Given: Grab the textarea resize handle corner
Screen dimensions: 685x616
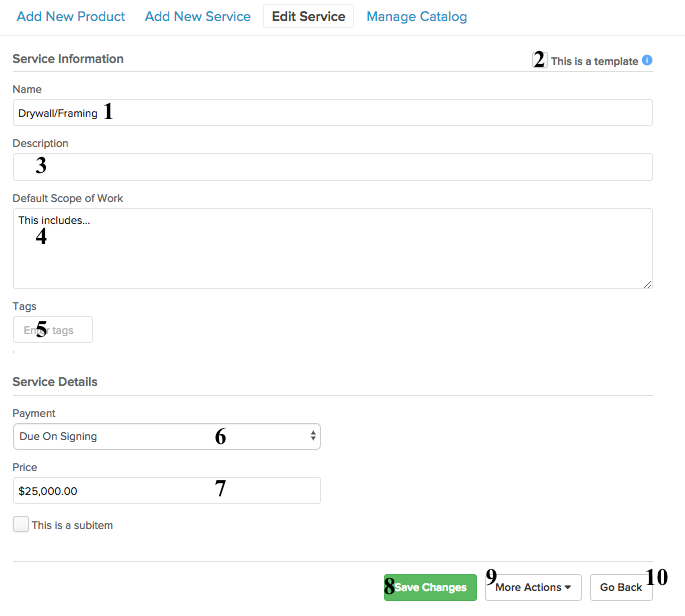Looking at the screenshot, I should 647,284.
